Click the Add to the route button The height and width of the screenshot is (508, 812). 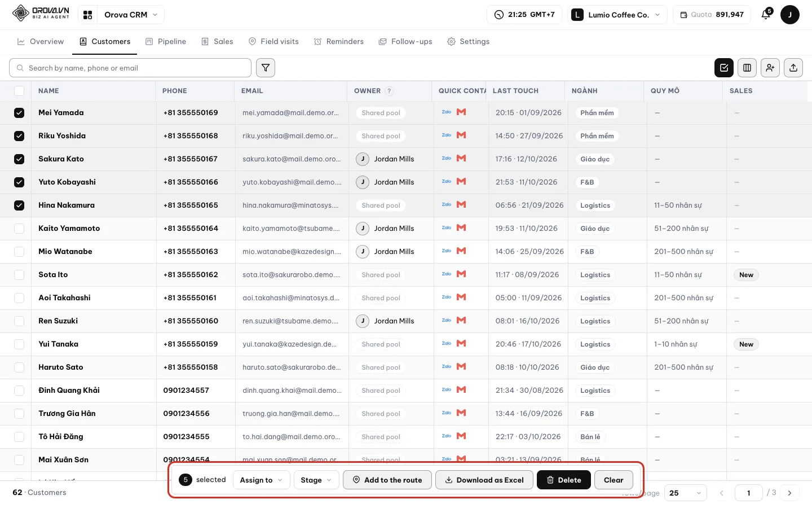pyautogui.click(x=387, y=480)
